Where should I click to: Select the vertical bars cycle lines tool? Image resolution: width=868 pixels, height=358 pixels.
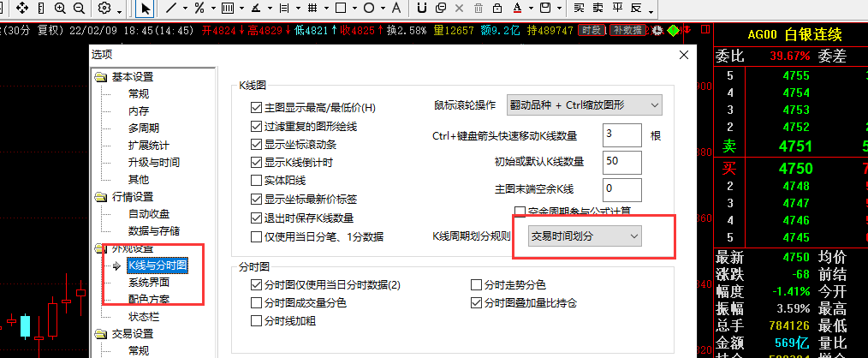(x=227, y=8)
